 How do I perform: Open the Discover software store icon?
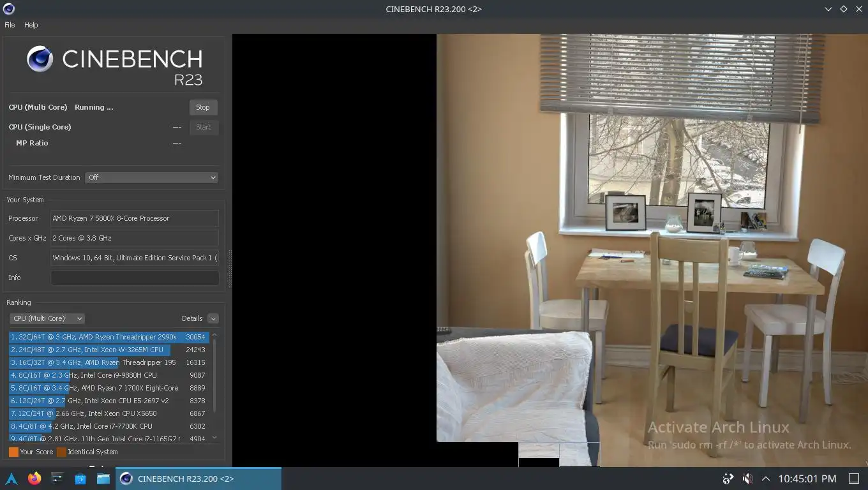[x=80, y=479]
